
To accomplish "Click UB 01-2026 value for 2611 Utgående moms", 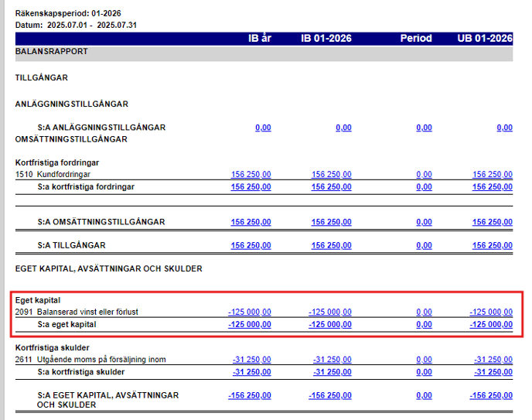I will pyautogui.click(x=493, y=359).
